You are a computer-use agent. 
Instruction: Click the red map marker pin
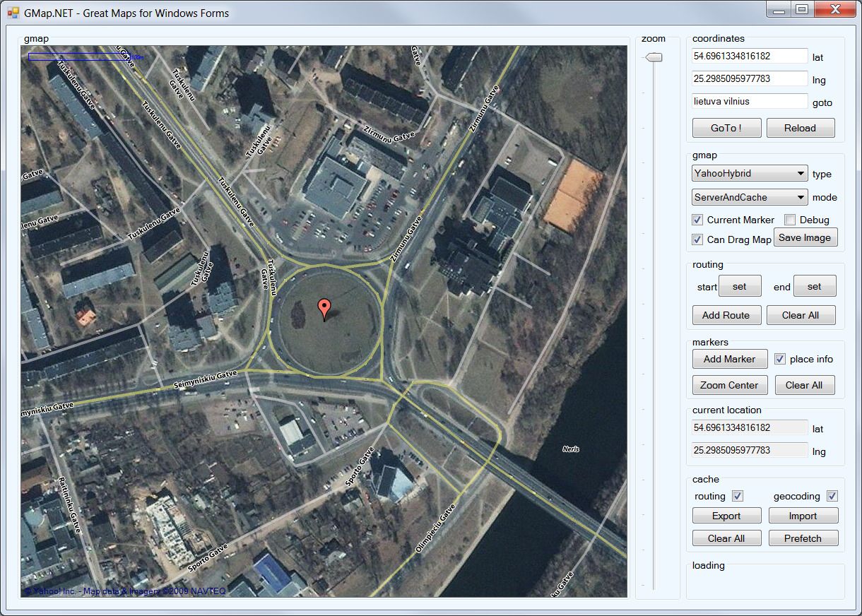point(324,309)
